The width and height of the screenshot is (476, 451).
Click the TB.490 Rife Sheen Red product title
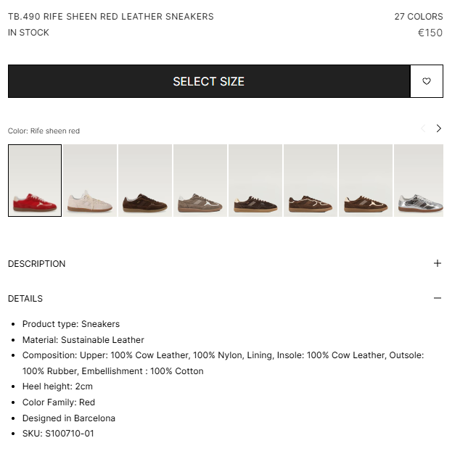coord(111,16)
